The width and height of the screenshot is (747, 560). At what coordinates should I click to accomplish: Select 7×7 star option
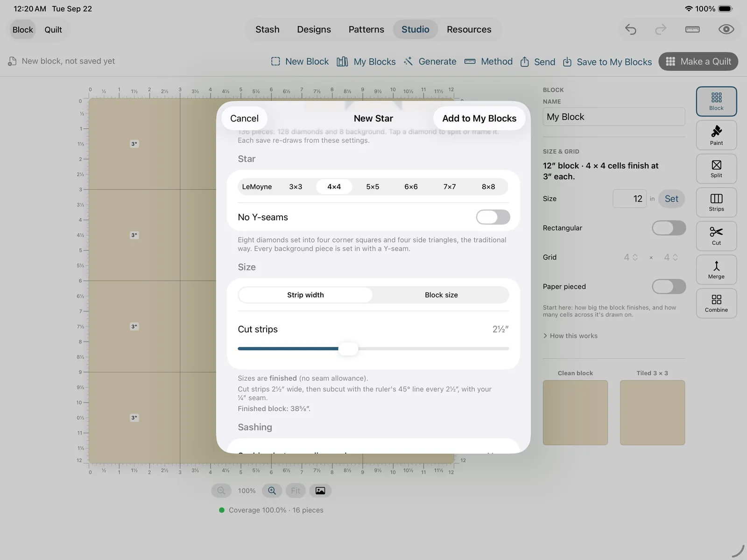(450, 187)
